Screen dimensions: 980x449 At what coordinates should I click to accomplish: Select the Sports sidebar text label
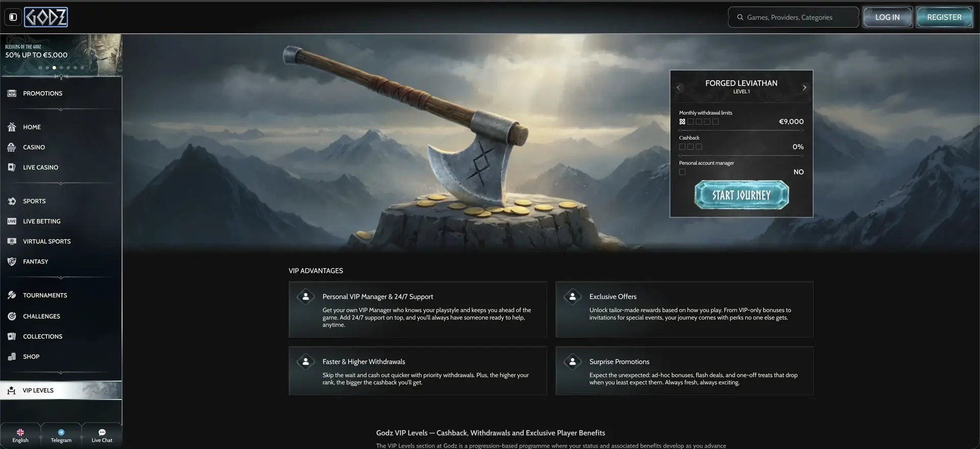click(x=34, y=201)
